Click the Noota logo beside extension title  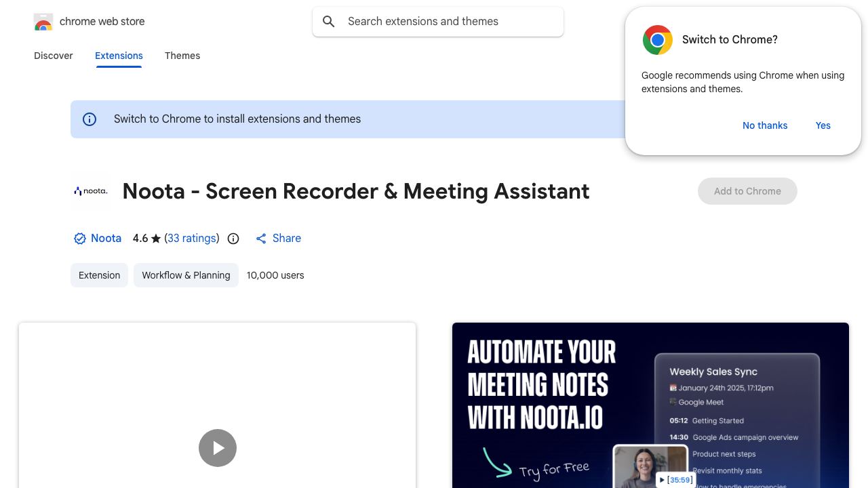(x=91, y=191)
